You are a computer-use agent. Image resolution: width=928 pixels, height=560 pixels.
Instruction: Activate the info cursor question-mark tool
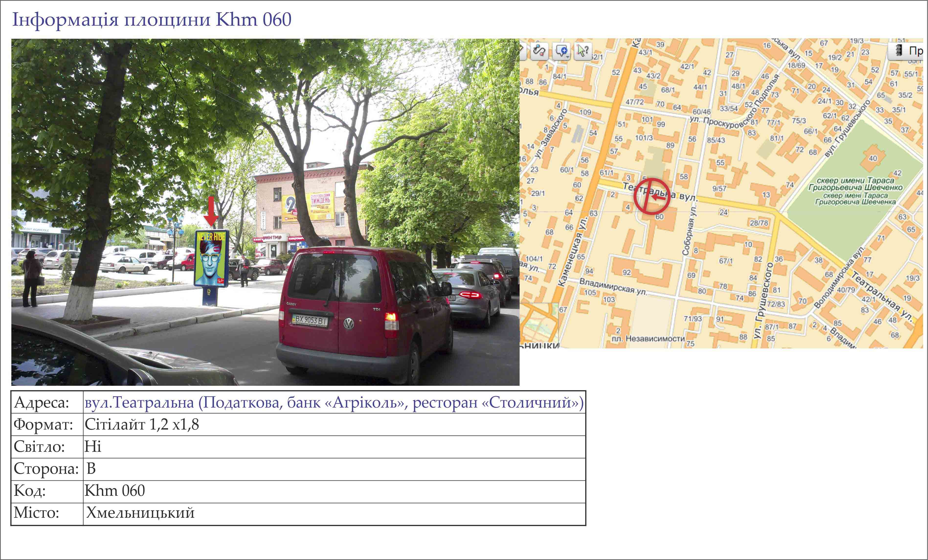583,51
